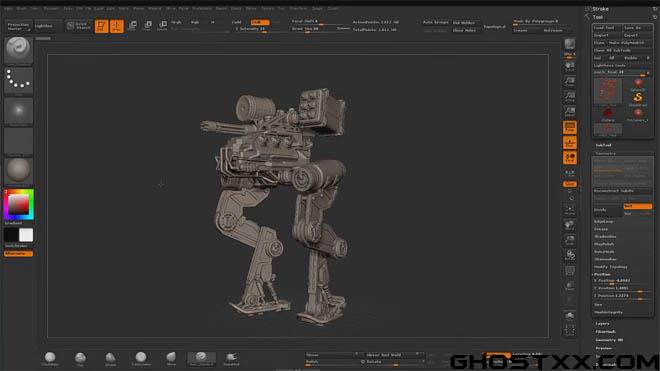The width and height of the screenshot is (660, 371).
Task: Expand the FiberMesh section
Action: 605,332
